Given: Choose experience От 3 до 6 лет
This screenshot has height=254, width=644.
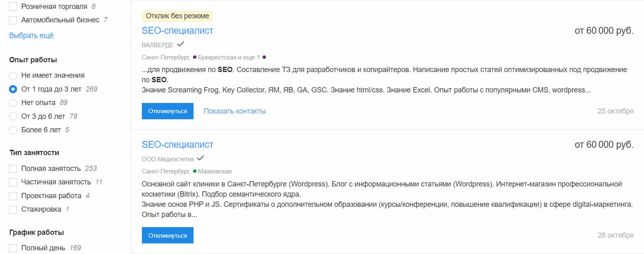Looking at the screenshot, I should pyautogui.click(x=13, y=116).
